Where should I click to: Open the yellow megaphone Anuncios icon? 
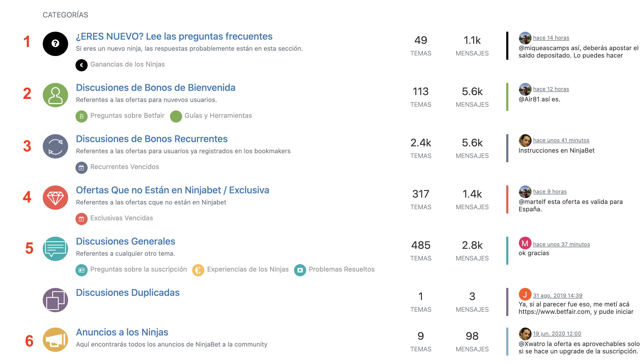click(55, 340)
